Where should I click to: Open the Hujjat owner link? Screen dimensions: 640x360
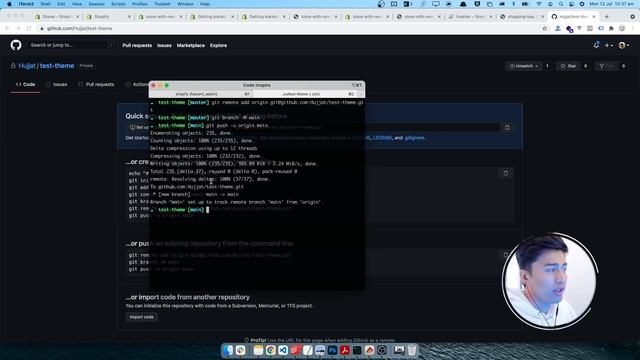coord(27,66)
